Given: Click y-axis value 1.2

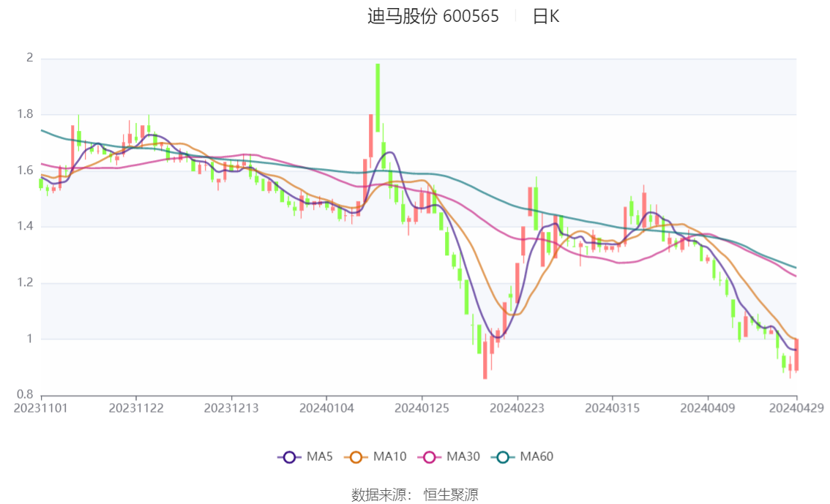Looking at the screenshot, I should click(x=25, y=282).
